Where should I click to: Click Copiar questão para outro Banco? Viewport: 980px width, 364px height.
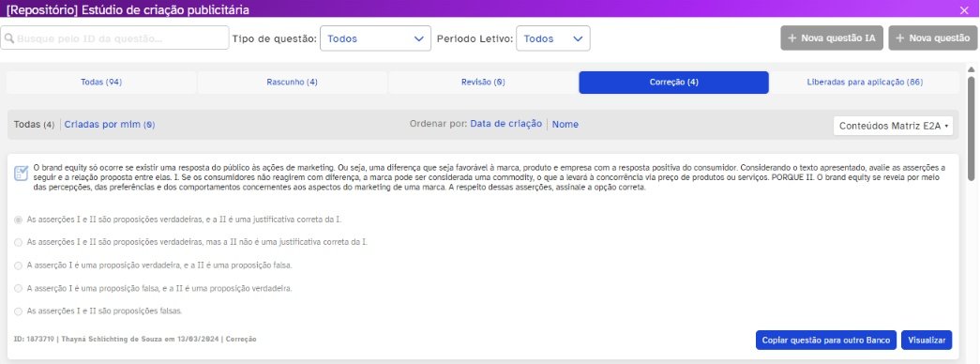826,341
